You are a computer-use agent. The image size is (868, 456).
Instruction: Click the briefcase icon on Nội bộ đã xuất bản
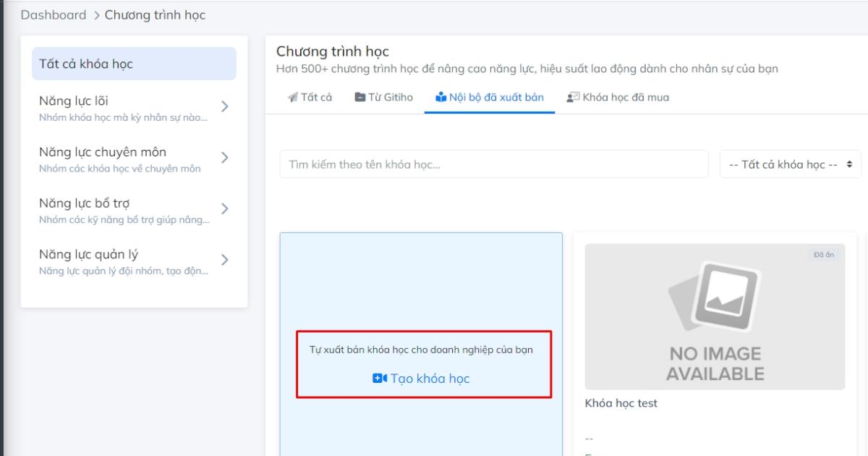click(x=441, y=96)
